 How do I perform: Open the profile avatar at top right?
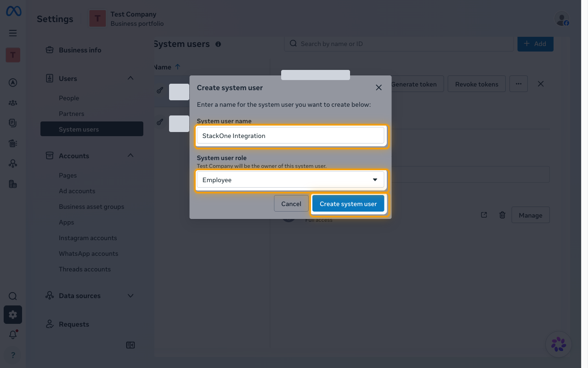click(561, 19)
